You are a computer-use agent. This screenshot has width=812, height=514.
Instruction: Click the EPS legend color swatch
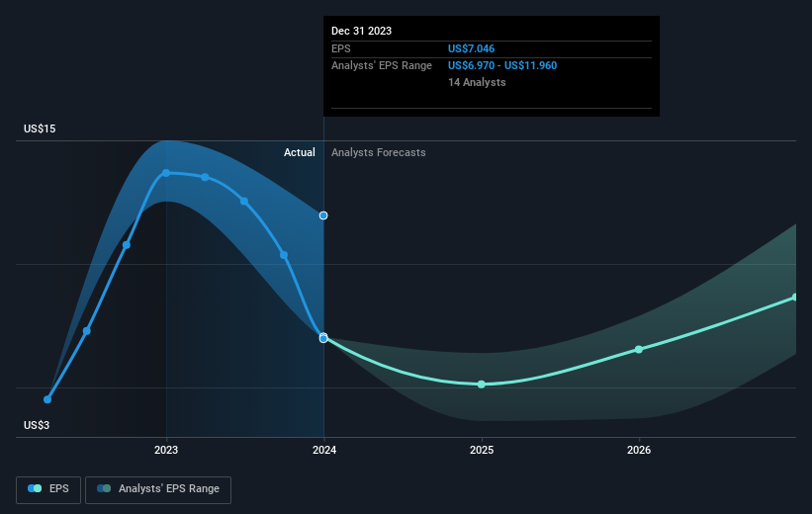tap(35, 488)
